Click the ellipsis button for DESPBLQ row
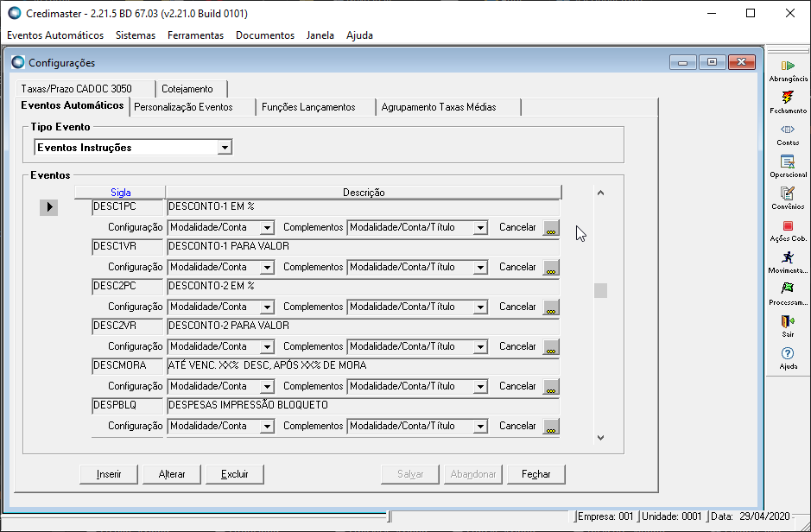This screenshot has height=532, width=811. point(551,426)
